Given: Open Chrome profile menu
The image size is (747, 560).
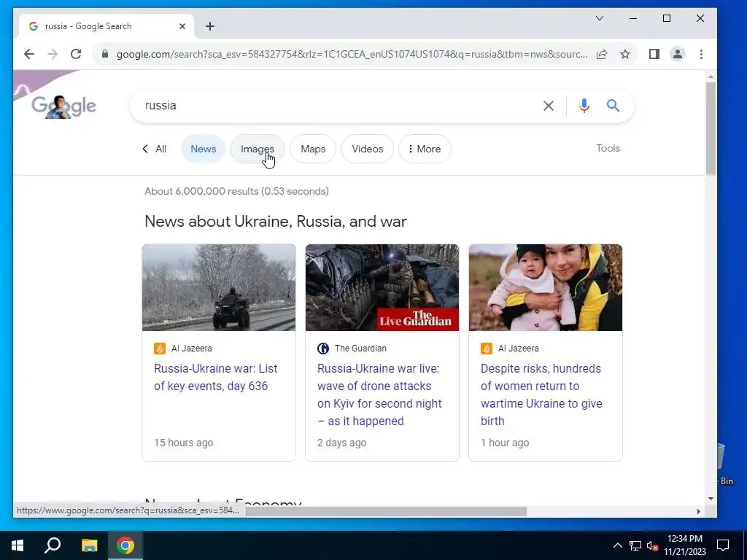Looking at the screenshot, I should tap(678, 54).
